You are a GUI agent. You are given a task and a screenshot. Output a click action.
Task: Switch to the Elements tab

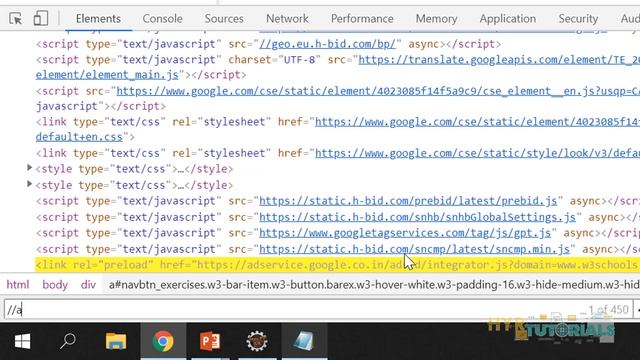click(x=98, y=19)
